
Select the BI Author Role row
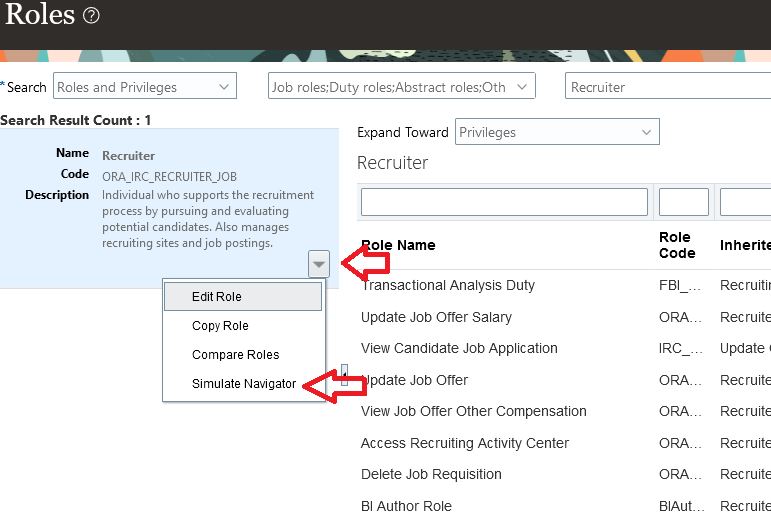pyautogui.click(x=564, y=506)
